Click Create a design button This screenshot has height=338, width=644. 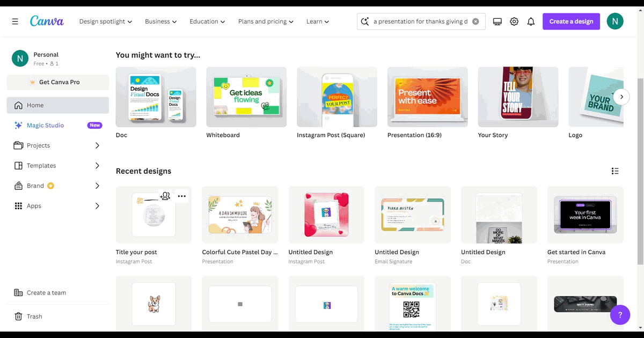(x=571, y=21)
